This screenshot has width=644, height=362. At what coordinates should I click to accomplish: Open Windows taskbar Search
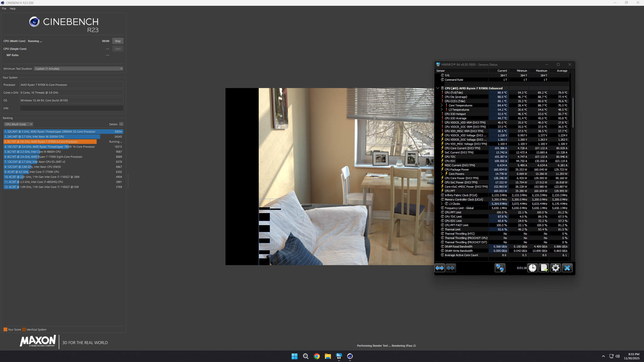coord(306,356)
